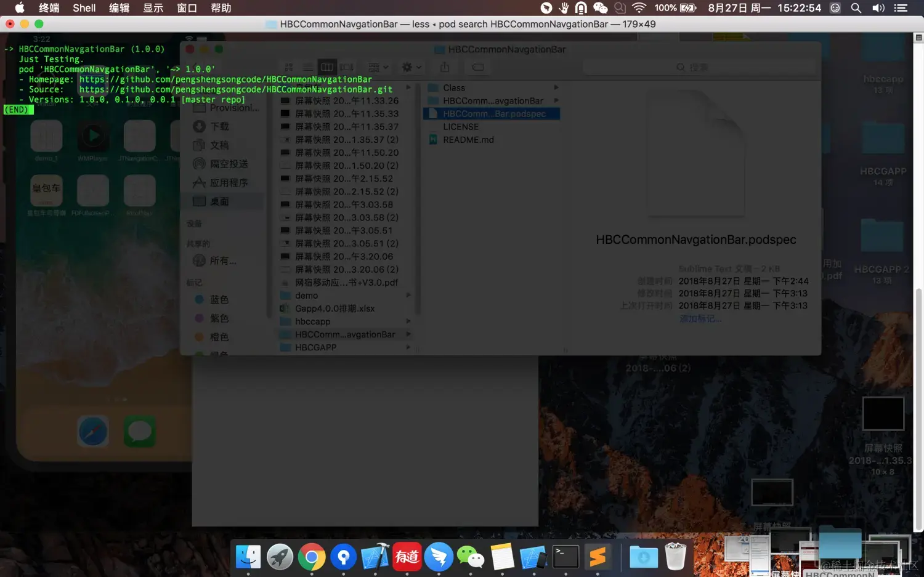Switch Finder to list view
Image resolution: width=924 pixels, height=577 pixels.
pos(308,67)
